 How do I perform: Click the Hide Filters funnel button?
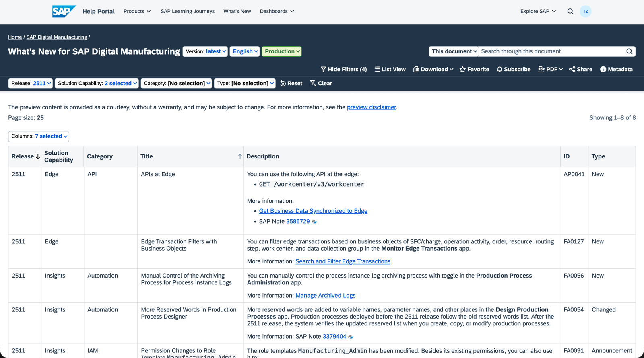tap(344, 69)
